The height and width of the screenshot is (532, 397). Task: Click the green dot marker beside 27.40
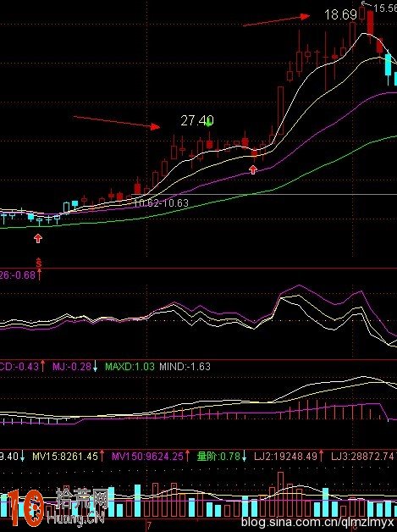[x=209, y=123]
